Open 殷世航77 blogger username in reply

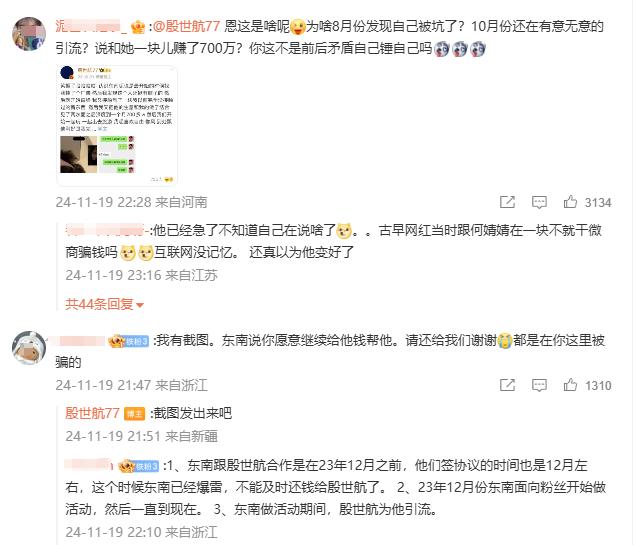(x=92, y=413)
